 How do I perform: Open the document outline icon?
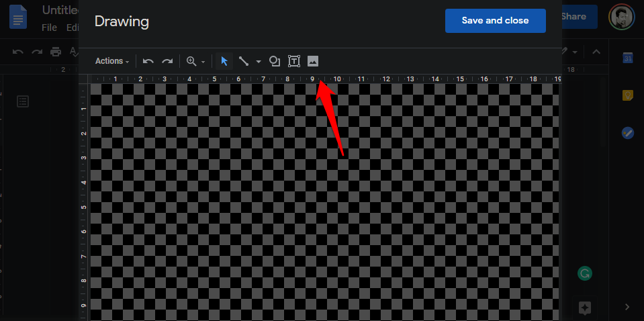click(x=23, y=101)
